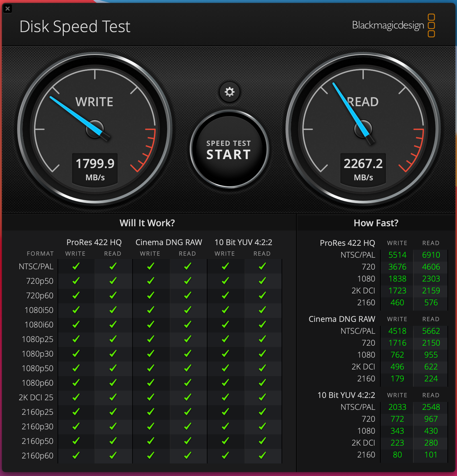Click 10 Bit YUV read checkmark for 2160p30
The height and width of the screenshot is (476, 457).
coord(262,426)
